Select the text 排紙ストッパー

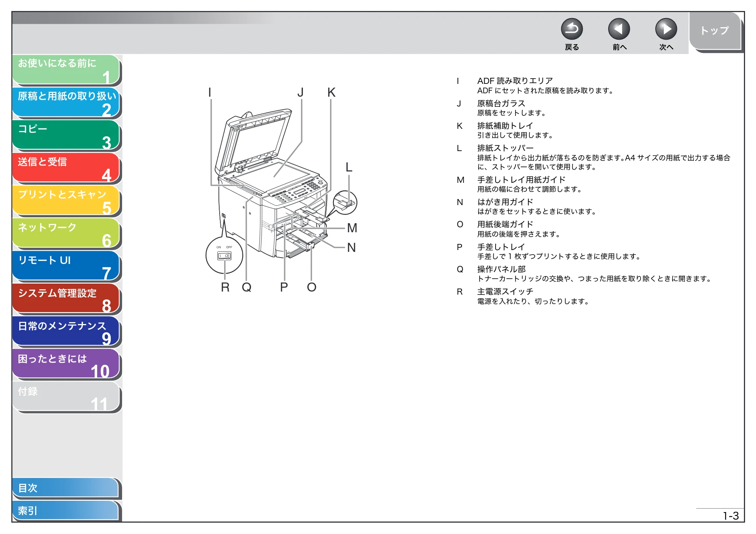(x=505, y=148)
